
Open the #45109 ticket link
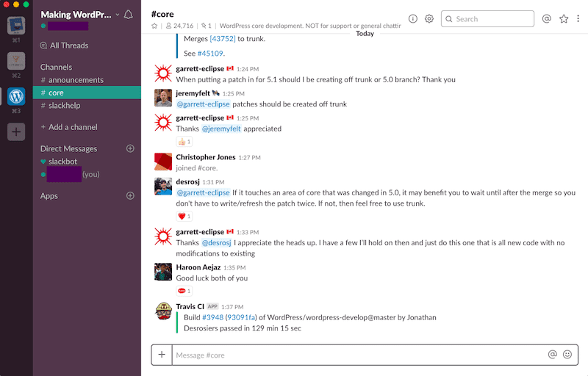(x=210, y=53)
